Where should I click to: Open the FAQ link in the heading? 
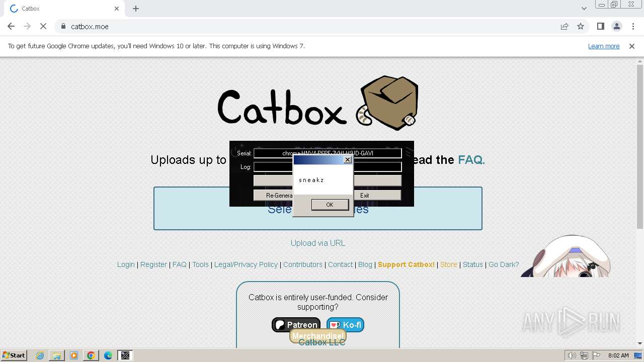[x=471, y=160]
